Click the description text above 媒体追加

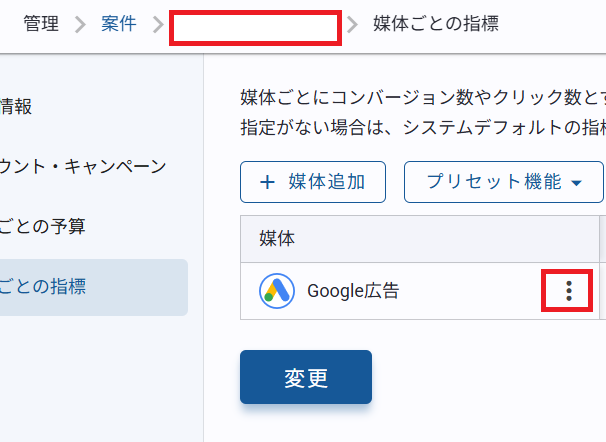(x=422, y=113)
